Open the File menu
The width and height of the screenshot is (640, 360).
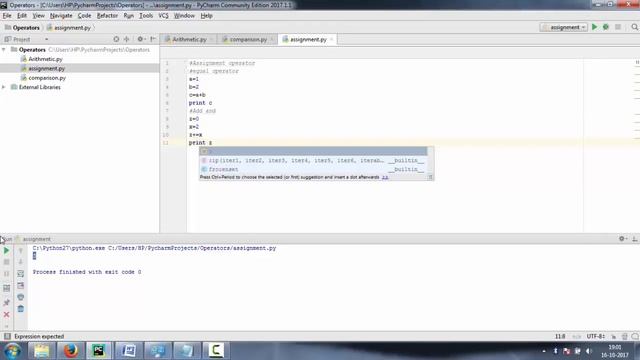pos(7,16)
